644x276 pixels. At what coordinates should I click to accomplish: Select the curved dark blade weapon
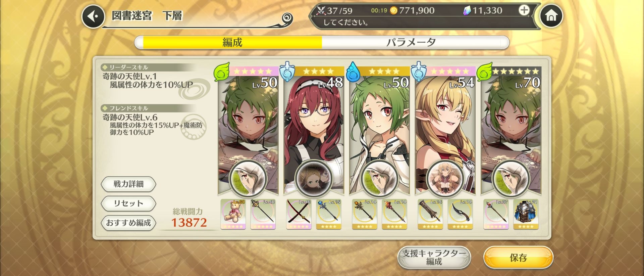(x=460, y=214)
